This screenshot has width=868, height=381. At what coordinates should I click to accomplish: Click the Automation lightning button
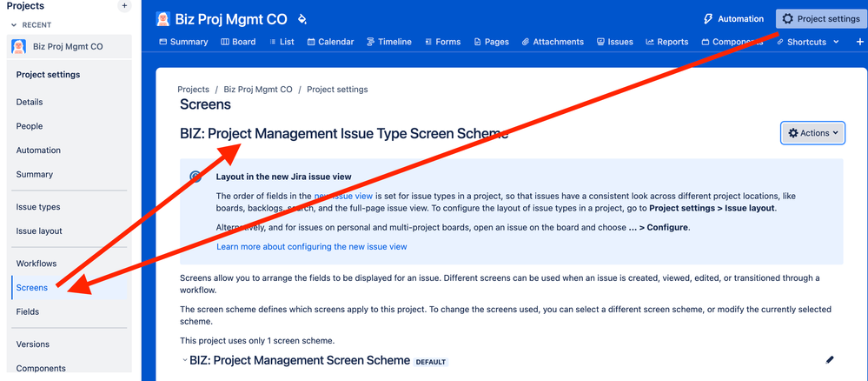coord(733,19)
